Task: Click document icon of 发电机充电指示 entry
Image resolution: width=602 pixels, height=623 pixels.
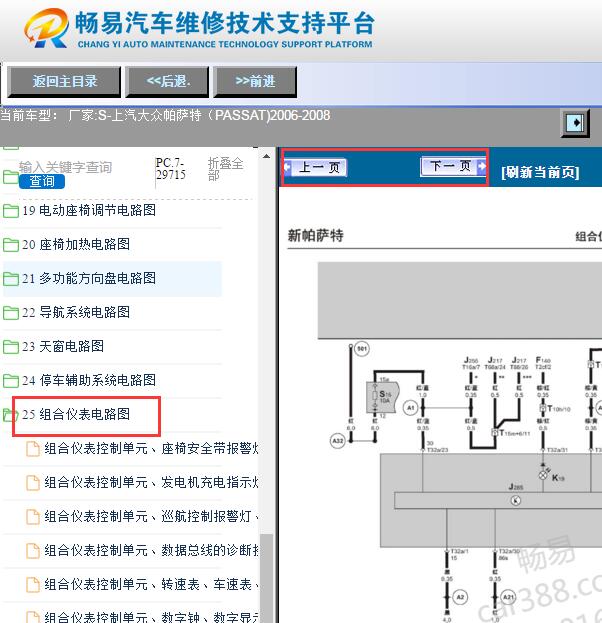Action: click(x=33, y=483)
